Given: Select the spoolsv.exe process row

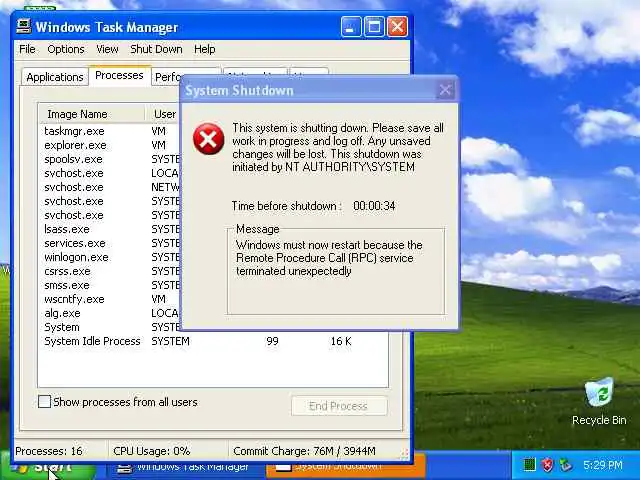Looking at the screenshot, I should (110, 159).
